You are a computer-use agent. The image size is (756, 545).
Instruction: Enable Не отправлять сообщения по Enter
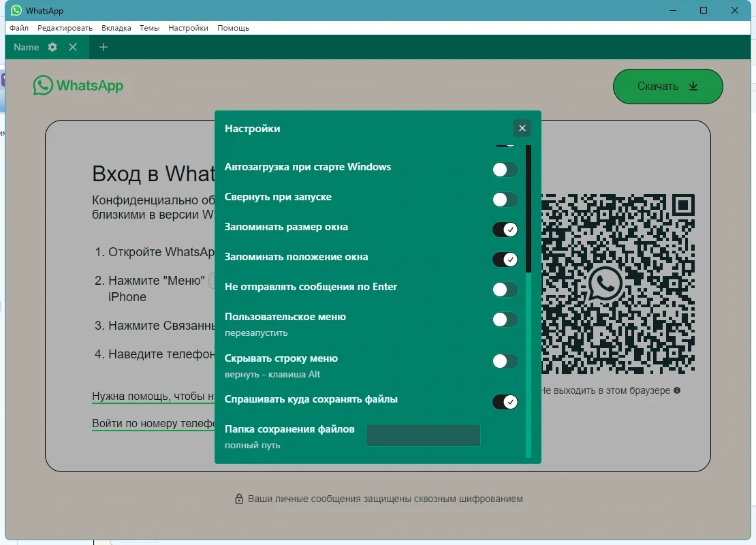point(505,290)
